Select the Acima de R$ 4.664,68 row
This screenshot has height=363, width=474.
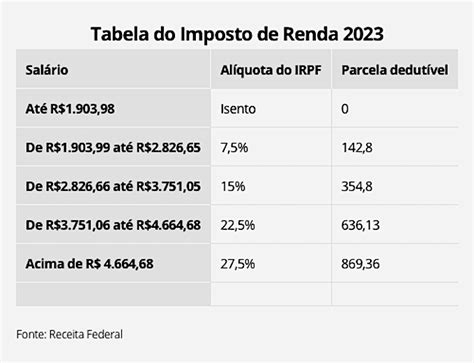237,263
